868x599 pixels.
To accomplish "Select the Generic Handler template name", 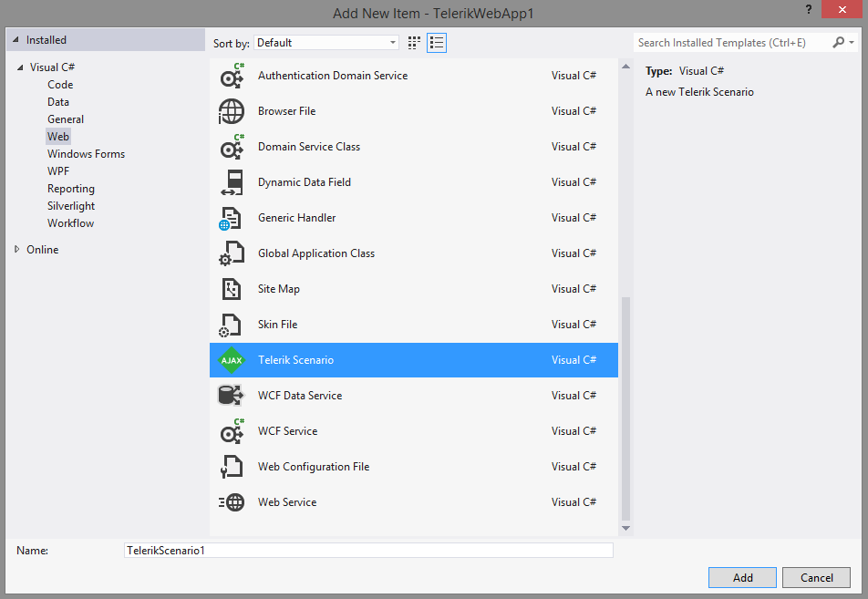I will pos(296,218).
